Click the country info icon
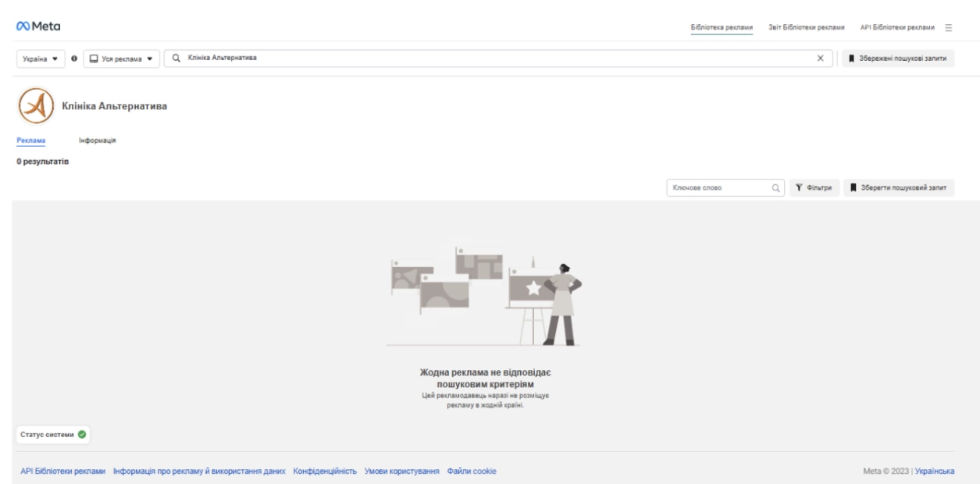The height and width of the screenshot is (484, 980). coord(76,59)
